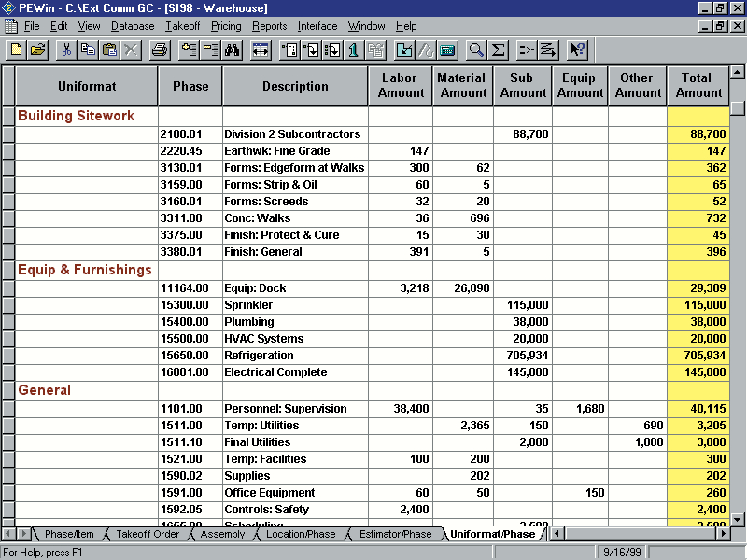Click the Delete X toolbar icon
The width and height of the screenshot is (747, 560).
coord(131,49)
